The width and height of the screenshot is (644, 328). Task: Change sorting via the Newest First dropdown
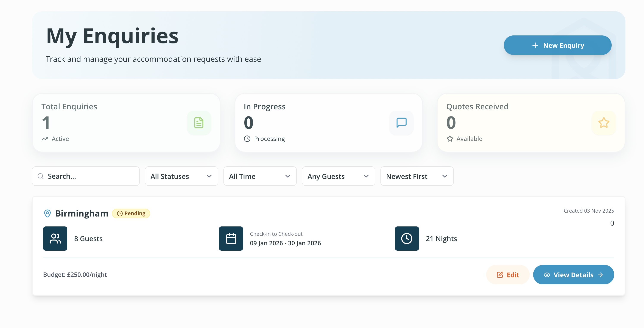tap(417, 176)
